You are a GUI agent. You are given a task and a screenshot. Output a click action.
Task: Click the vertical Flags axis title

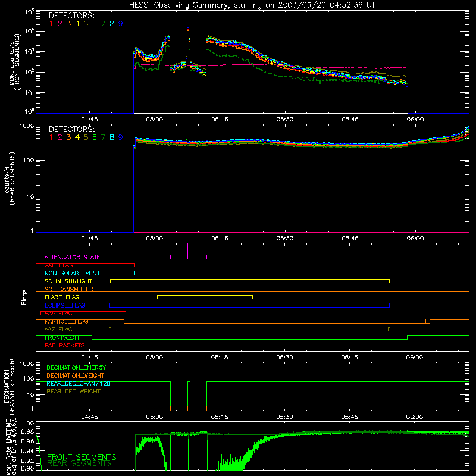24,297
